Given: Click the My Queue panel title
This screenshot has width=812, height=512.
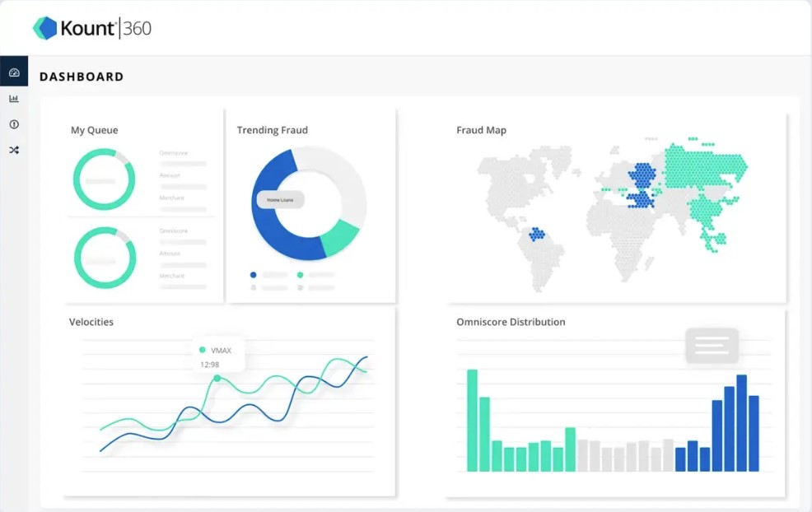Looking at the screenshot, I should (94, 130).
